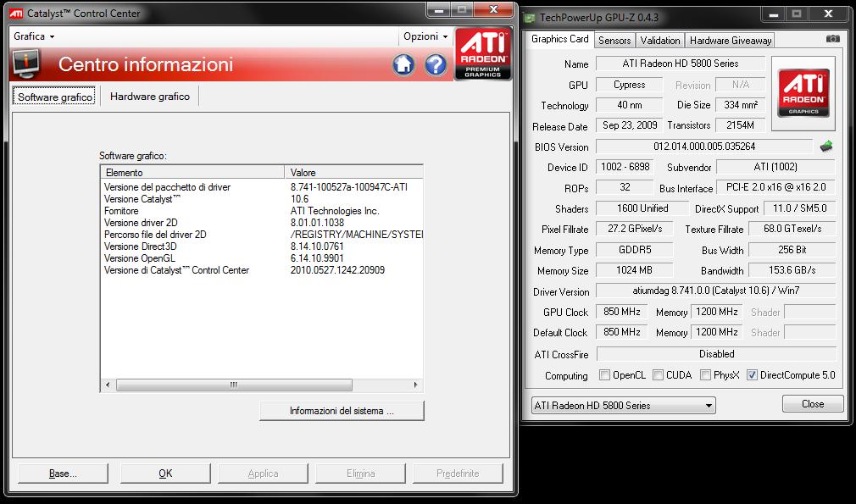Click the Memory Size field 1024 MB
Viewport: 856px width, 504px height.
click(x=634, y=270)
